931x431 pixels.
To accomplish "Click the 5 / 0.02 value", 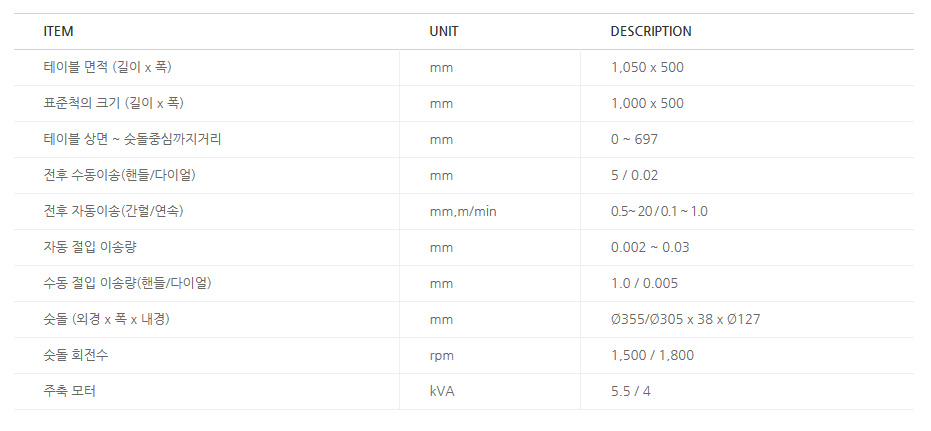I will (634, 175).
